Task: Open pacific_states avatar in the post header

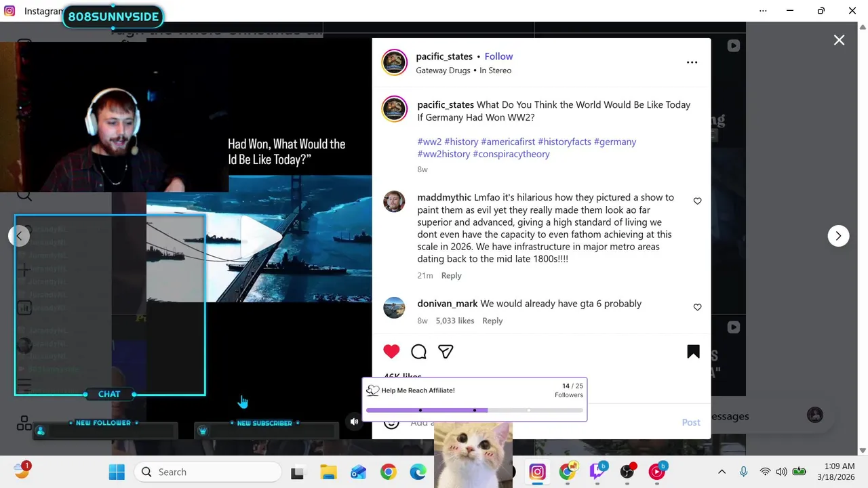Action: [x=395, y=62]
